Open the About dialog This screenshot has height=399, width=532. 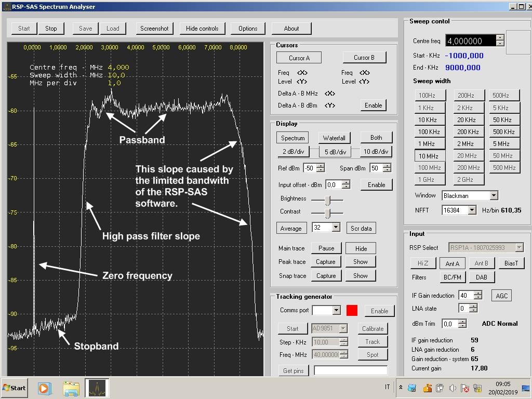[291, 29]
